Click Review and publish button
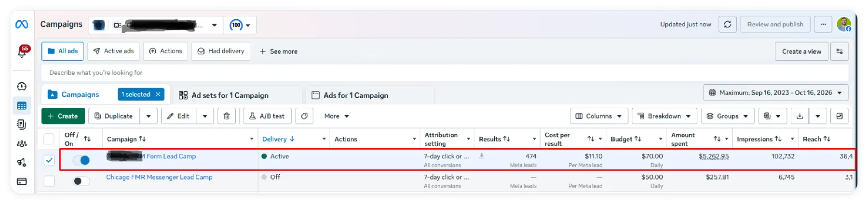The height and width of the screenshot is (205, 868). click(x=775, y=24)
